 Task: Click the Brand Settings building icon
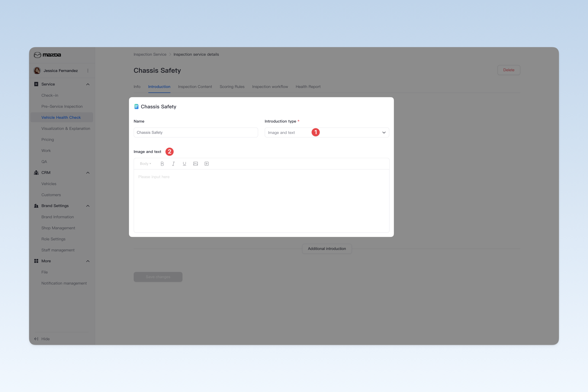click(36, 206)
